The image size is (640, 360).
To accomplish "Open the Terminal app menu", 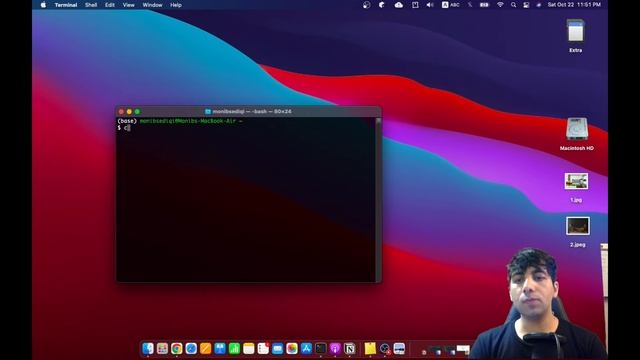I will coord(66,5).
